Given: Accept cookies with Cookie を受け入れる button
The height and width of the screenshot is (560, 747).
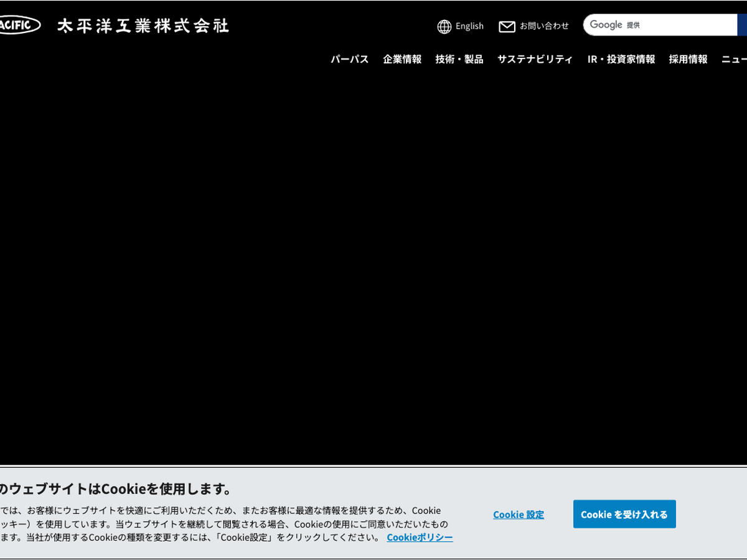Looking at the screenshot, I should pos(624,514).
